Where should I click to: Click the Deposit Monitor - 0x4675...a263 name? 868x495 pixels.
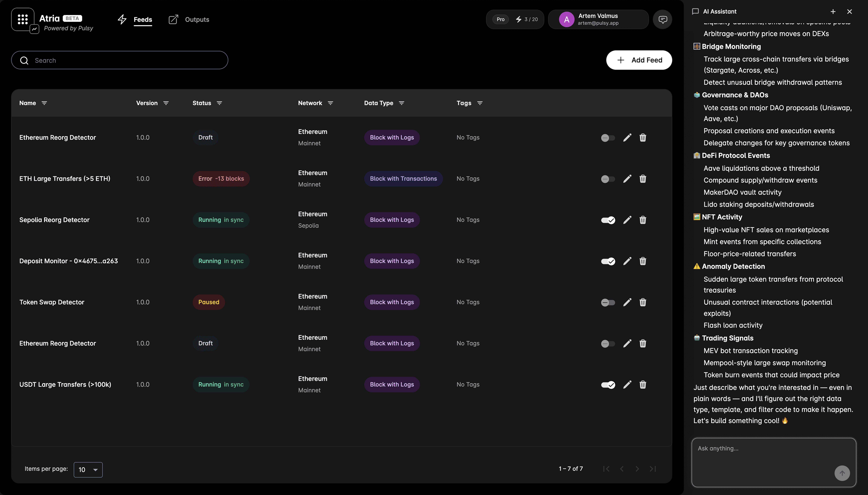tap(69, 261)
